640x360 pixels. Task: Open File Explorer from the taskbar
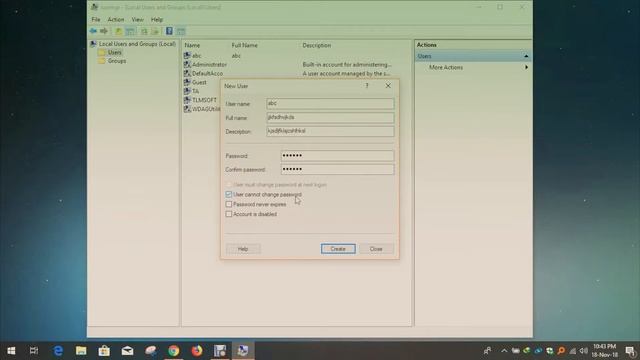click(x=81, y=351)
